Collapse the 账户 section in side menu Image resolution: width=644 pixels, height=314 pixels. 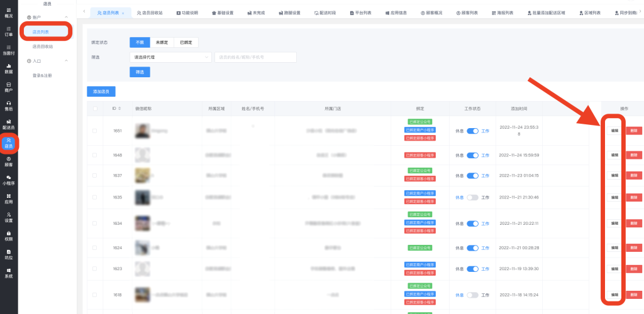click(x=67, y=18)
